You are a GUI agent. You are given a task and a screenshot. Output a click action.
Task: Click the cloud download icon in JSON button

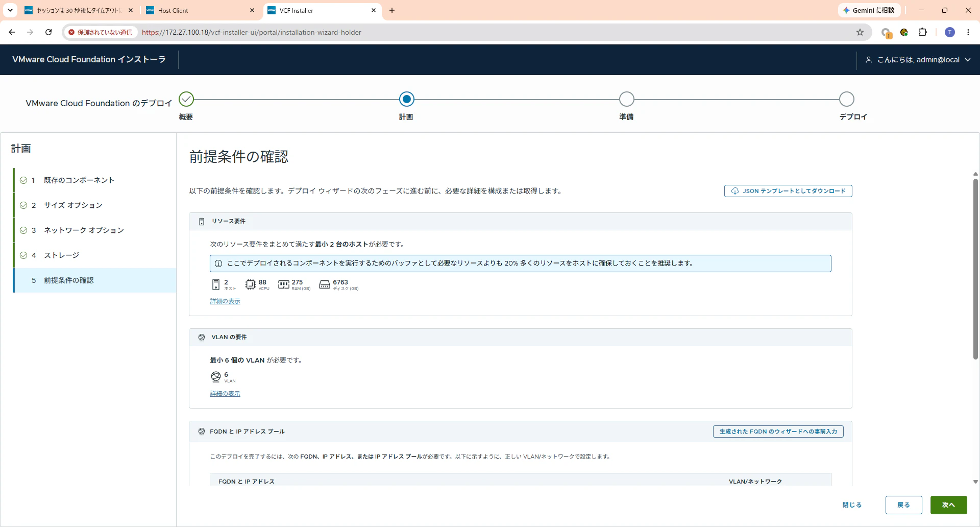pyautogui.click(x=735, y=191)
